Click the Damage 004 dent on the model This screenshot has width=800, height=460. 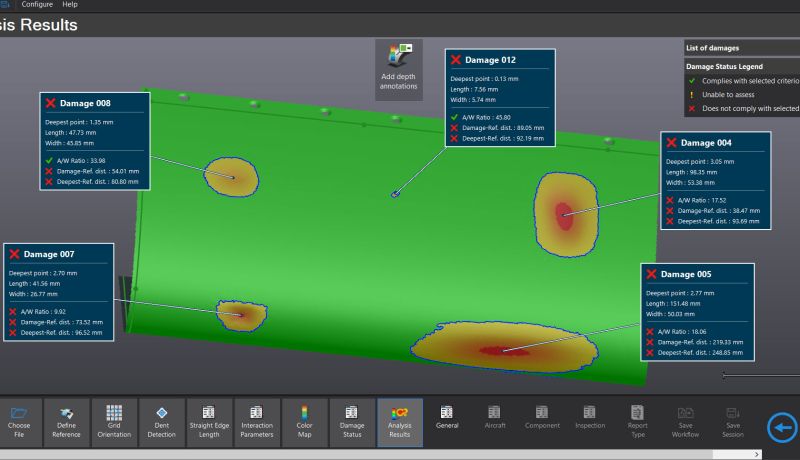(565, 210)
